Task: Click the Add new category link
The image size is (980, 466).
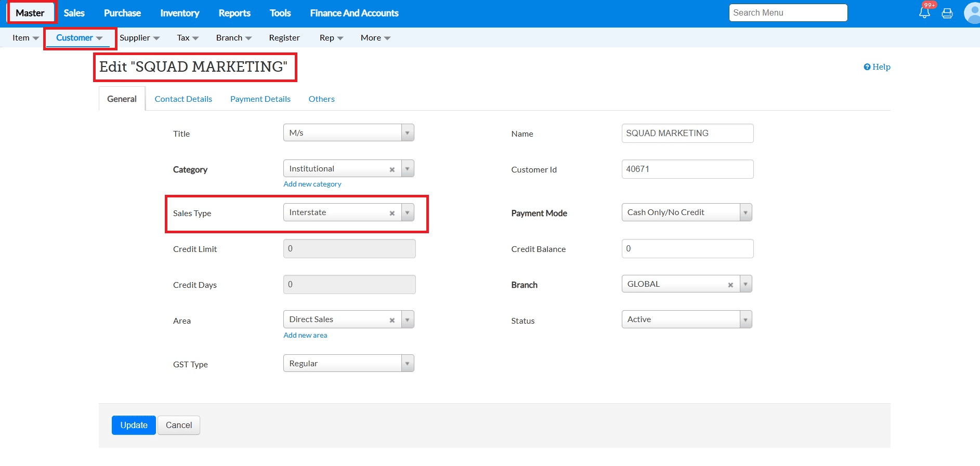Action: coord(312,184)
